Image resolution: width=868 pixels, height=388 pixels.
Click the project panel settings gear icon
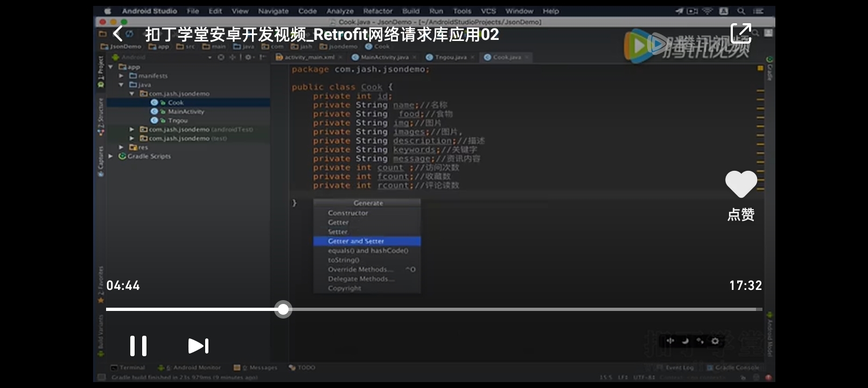[248, 57]
